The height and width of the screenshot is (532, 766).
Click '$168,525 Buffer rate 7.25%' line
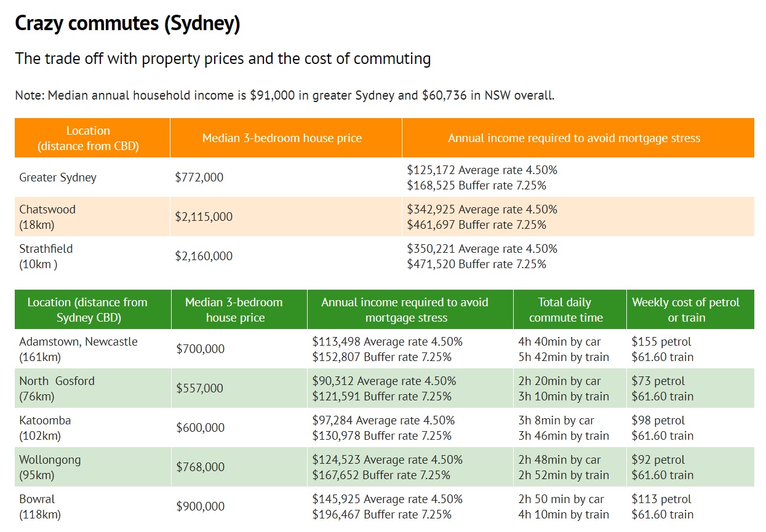(477, 185)
